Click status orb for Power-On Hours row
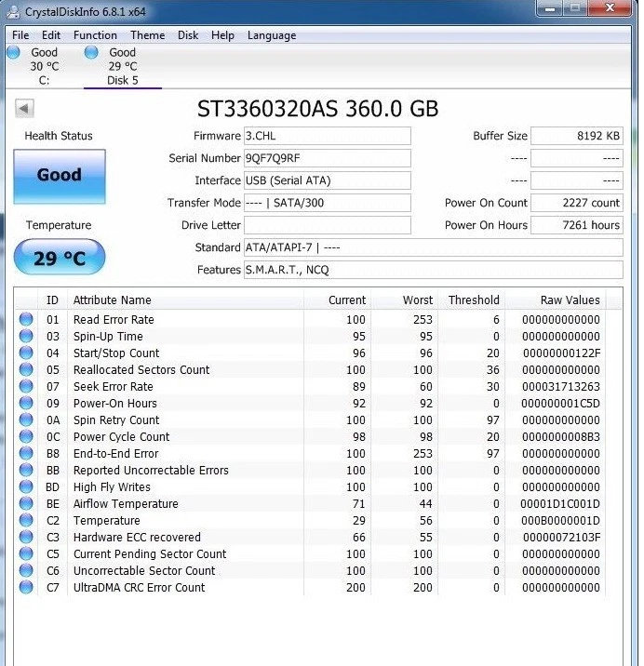The width and height of the screenshot is (644, 666). (26, 403)
